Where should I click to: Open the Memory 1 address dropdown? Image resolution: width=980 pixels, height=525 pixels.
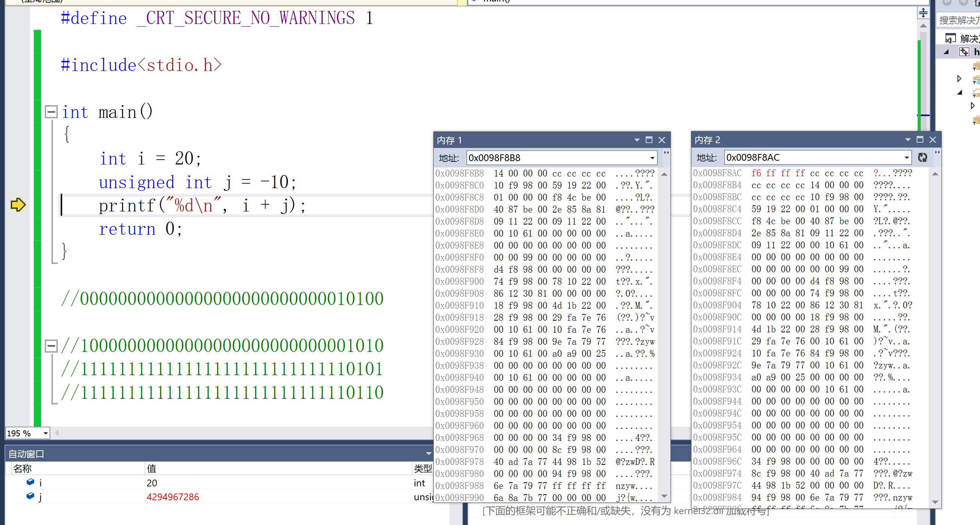pyautogui.click(x=652, y=158)
